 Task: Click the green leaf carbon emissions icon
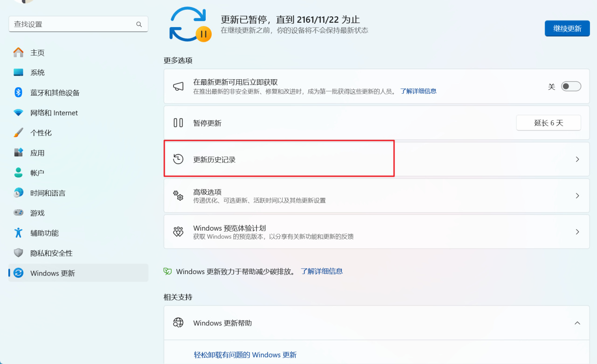[x=167, y=271]
